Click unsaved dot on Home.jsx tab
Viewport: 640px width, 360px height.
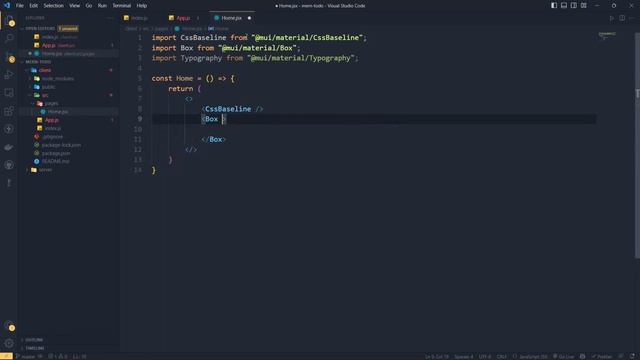pos(249,18)
